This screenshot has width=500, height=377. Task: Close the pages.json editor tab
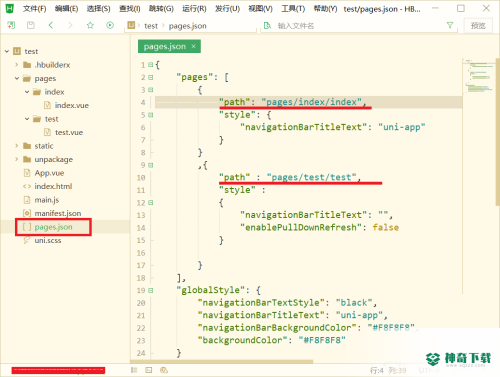pos(193,47)
